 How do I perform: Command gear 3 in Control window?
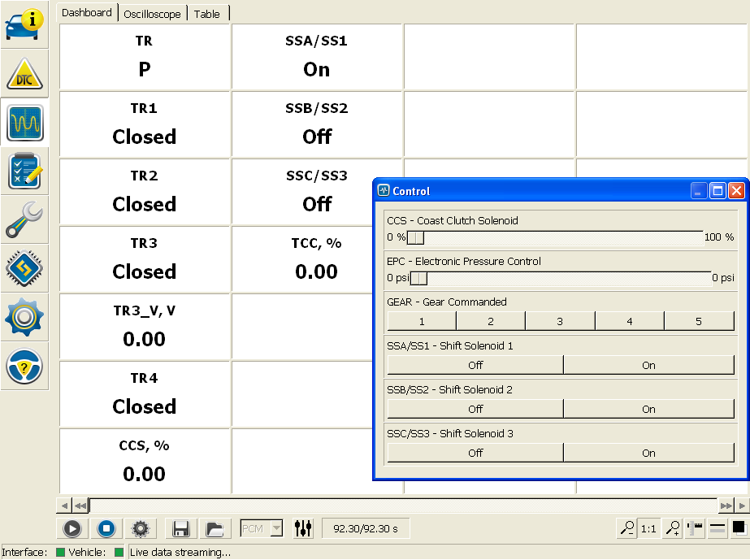pos(560,322)
